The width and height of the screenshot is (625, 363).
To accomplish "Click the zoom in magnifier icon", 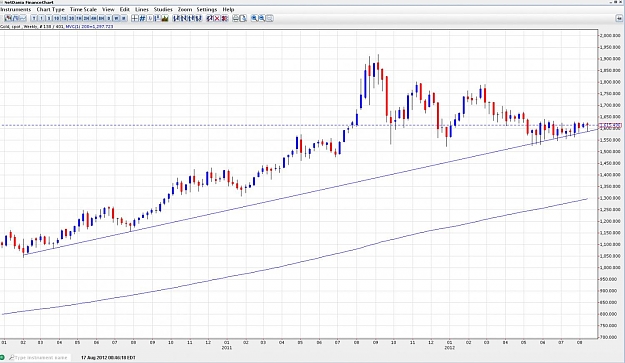I will click(x=254, y=18).
